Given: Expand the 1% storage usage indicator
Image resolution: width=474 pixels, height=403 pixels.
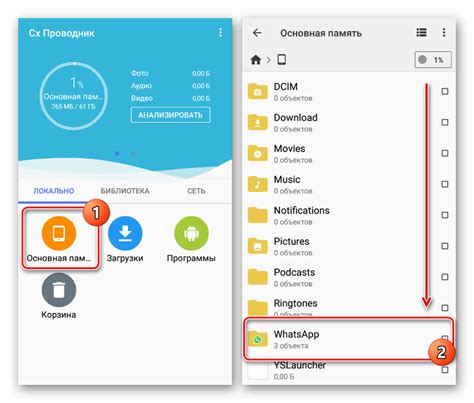Looking at the screenshot, I should click(433, 60).
